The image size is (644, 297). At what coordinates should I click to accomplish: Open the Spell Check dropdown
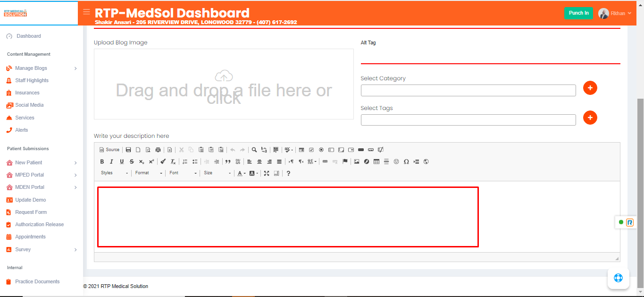(289, 150)
